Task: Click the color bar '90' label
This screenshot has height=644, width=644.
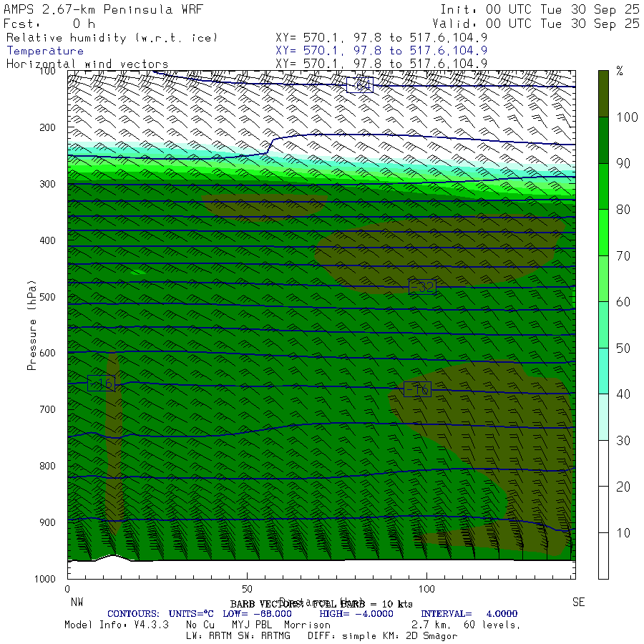Action: [623, 163]
